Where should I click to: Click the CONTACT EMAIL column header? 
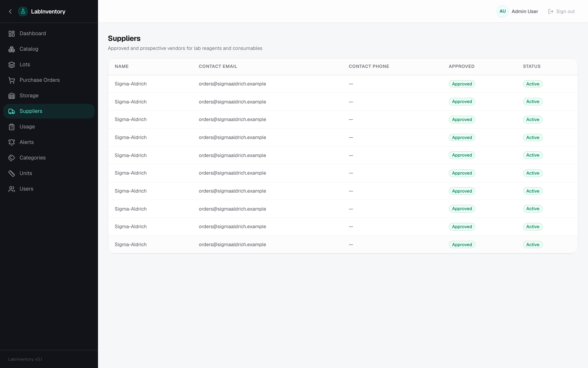pos(218,66)
